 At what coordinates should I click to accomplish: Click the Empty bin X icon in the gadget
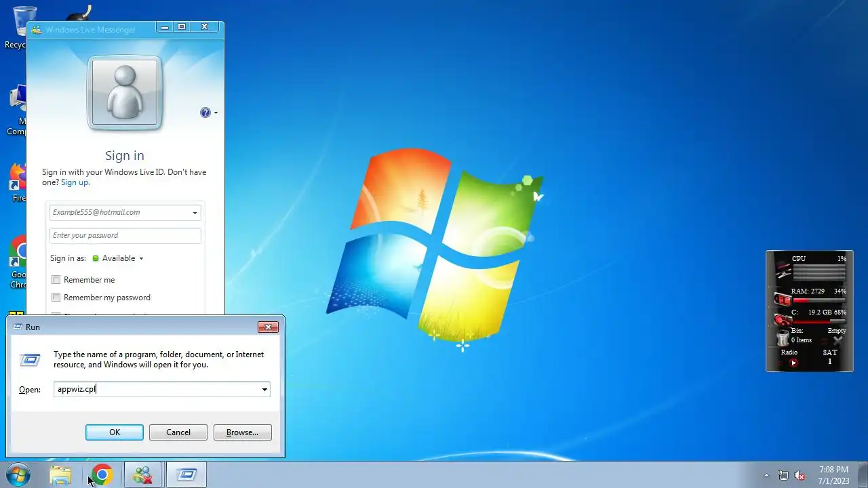coord(838,340)
